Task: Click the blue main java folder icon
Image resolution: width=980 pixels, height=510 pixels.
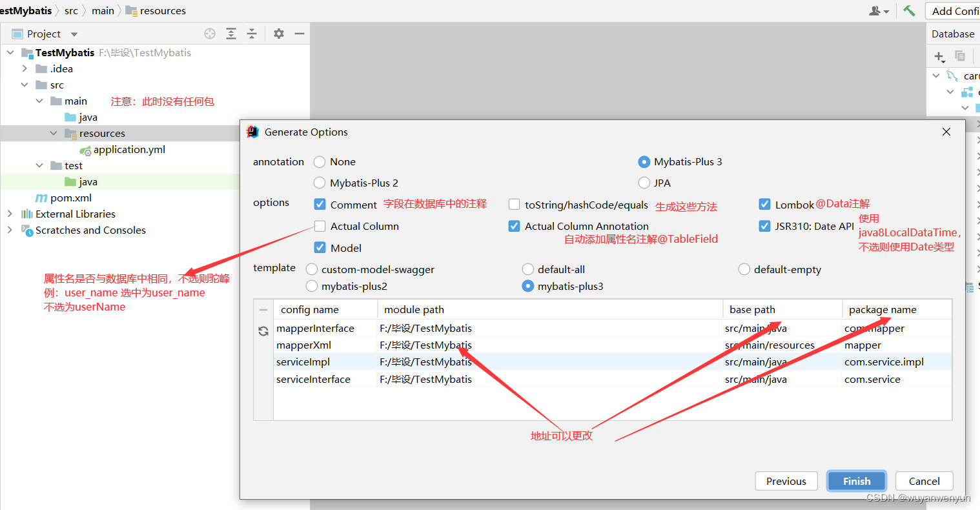Action: [71, 117]
